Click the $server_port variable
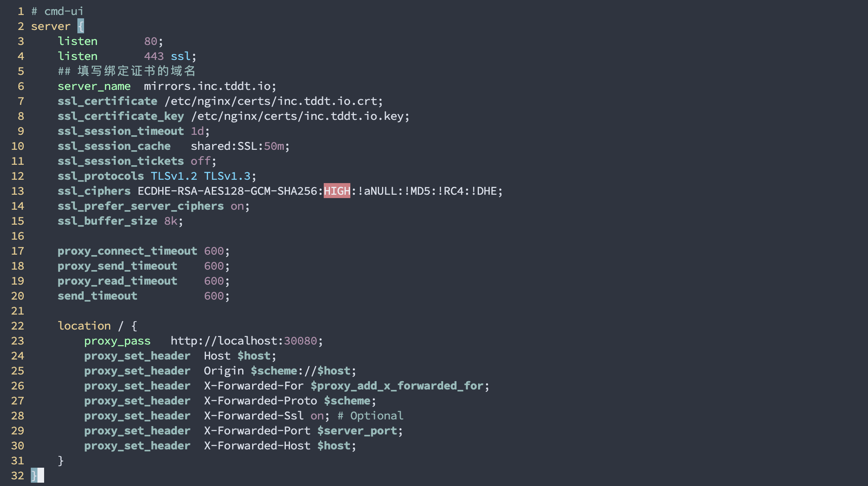Image resolution: width=868 pixels, height=486 pixels. click(x=357, y=431)
